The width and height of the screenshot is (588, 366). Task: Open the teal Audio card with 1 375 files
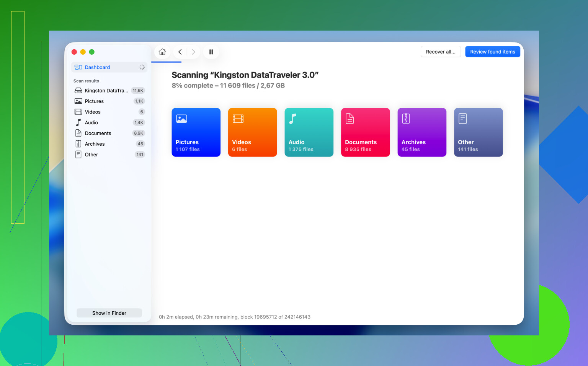point(309,132)
